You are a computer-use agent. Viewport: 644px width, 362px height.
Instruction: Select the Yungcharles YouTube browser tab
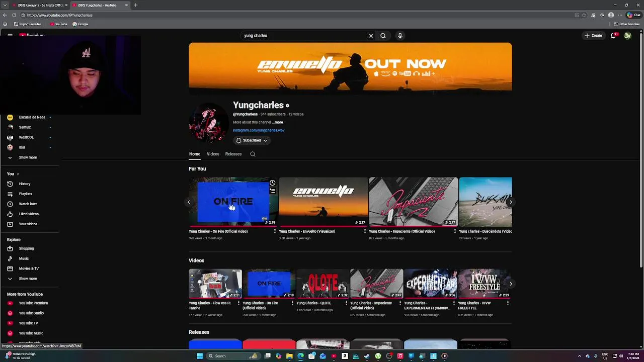[100, 5]
